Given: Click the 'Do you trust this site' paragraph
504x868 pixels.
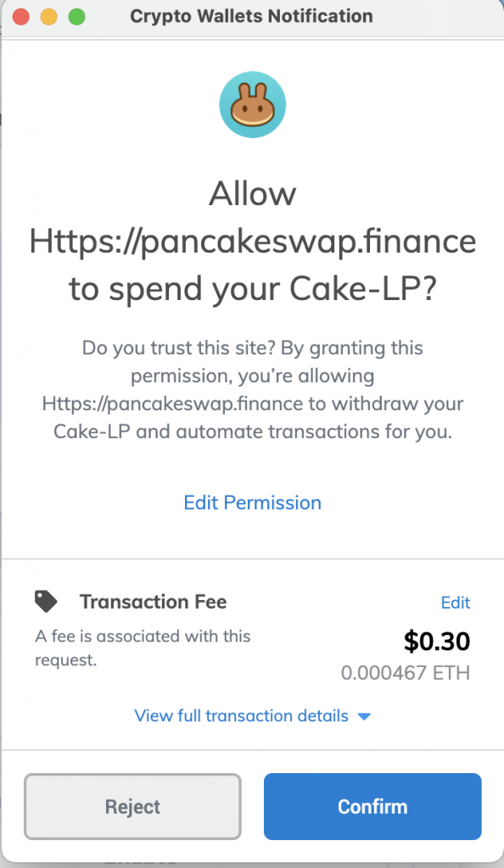Looking at the screenshot, I should [x=253, y=390].
